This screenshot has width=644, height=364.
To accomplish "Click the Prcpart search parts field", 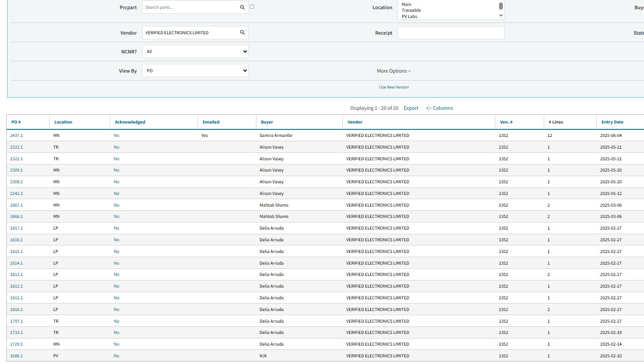I will [x=190, y=7].
